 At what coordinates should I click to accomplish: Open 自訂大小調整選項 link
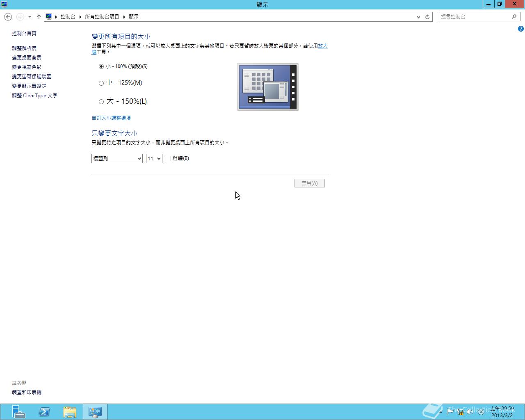click(x=111, y=118)
